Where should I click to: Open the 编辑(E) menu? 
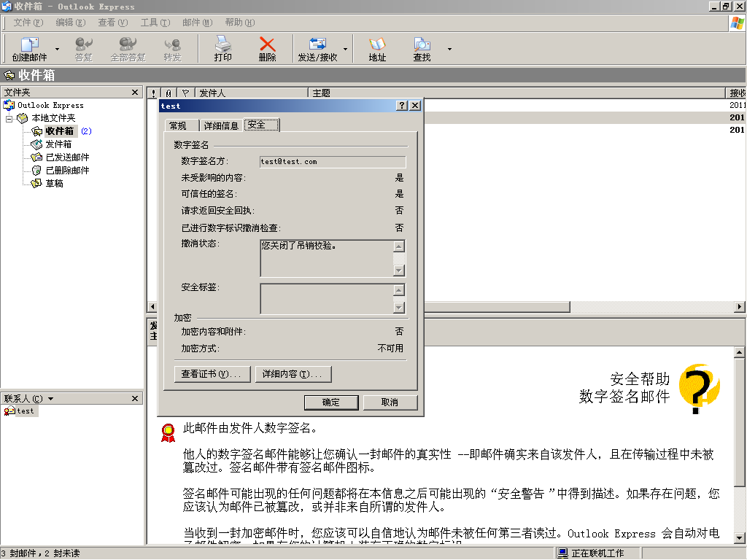(x=71, y=23)
